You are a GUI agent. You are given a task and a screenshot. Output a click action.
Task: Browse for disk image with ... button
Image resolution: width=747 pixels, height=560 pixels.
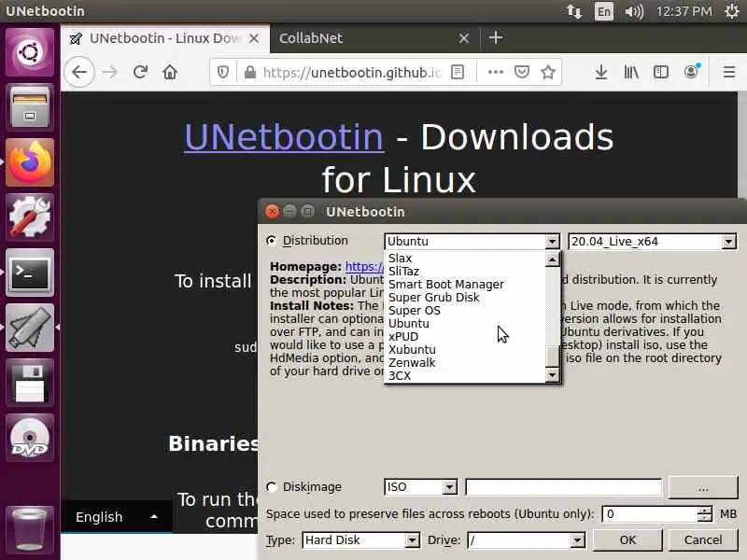(703, 487)
